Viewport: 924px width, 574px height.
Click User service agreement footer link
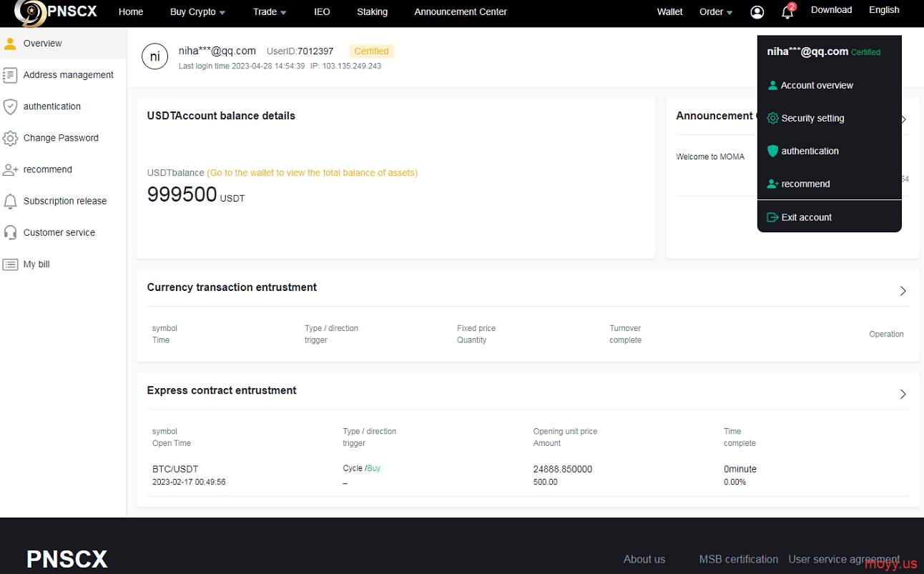pos(844,560)
